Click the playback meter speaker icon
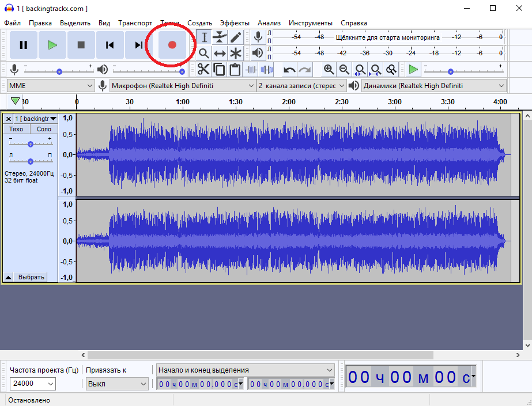 (x=258, y=53)
